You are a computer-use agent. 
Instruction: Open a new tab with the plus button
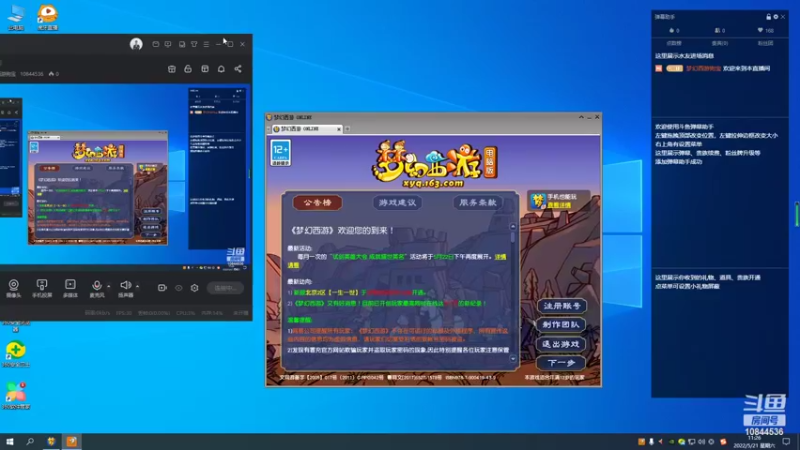[347, 129]
